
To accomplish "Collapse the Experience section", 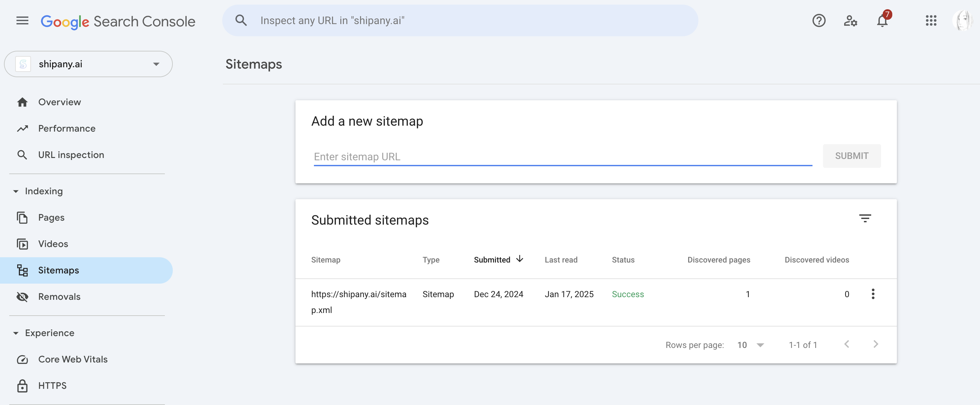I will pos(16,333).
